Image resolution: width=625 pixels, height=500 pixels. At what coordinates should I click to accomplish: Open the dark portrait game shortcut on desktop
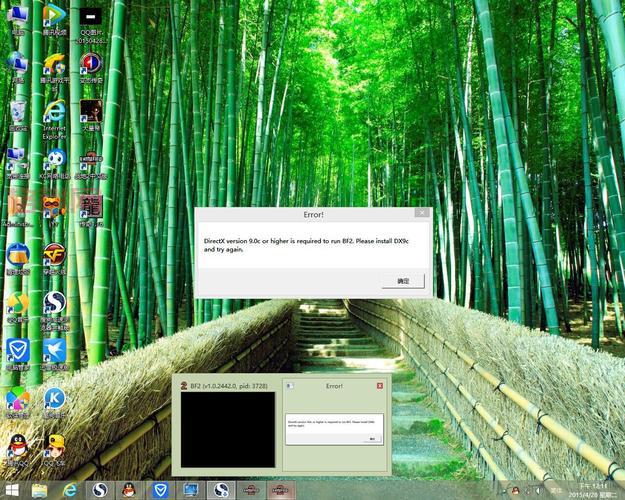[x=91, y=116]
